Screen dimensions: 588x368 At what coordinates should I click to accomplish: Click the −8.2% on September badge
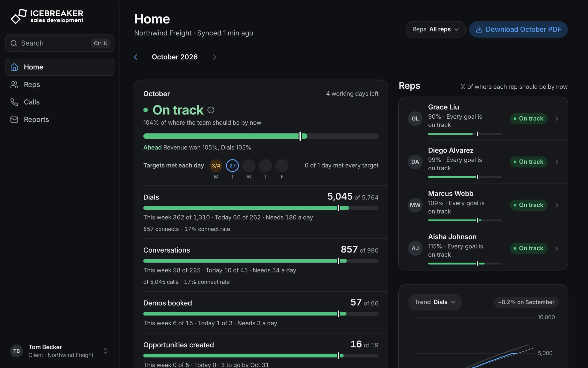526,302
